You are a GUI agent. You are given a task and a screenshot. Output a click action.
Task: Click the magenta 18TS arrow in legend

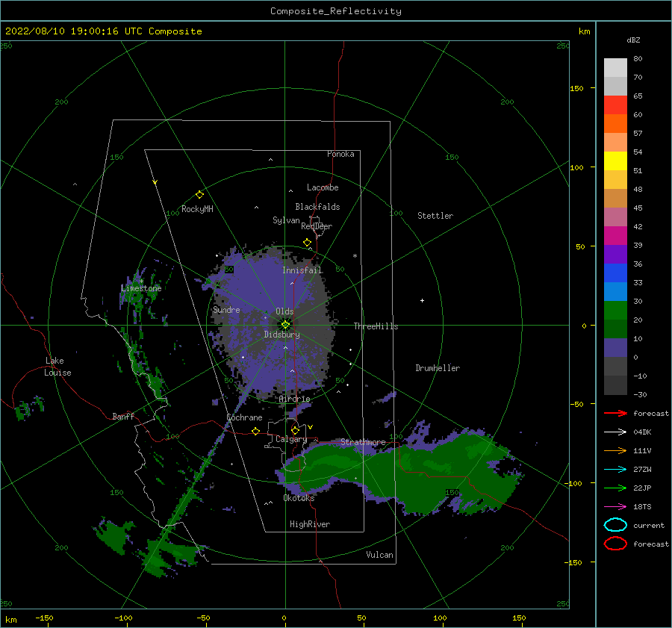615,507
